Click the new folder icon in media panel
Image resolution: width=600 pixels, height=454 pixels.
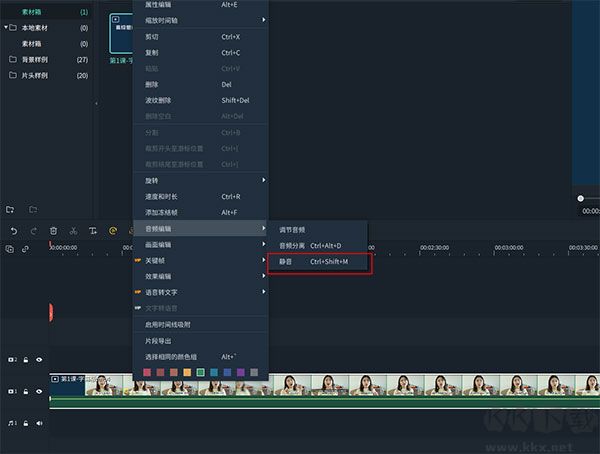[10, 209]
